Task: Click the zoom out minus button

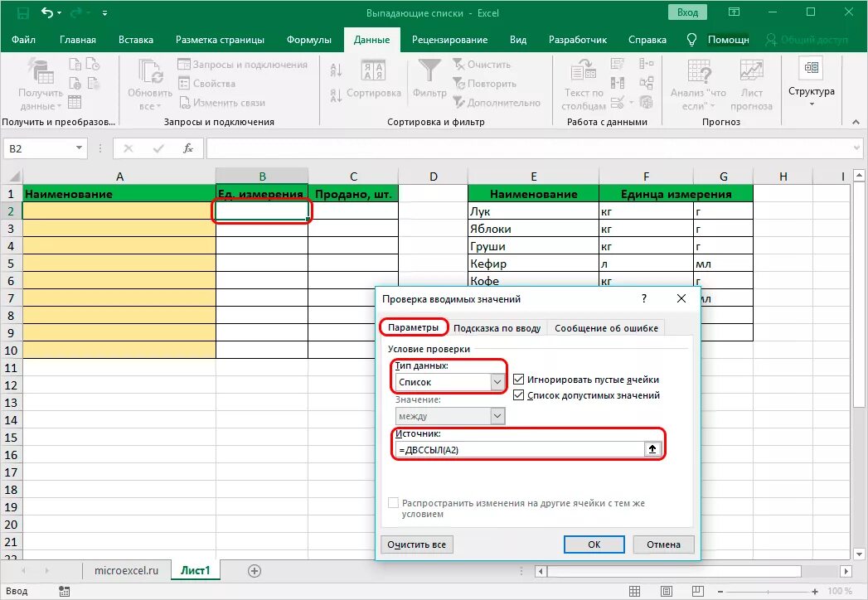Action: pyautogui.click(x=720, y=592)
